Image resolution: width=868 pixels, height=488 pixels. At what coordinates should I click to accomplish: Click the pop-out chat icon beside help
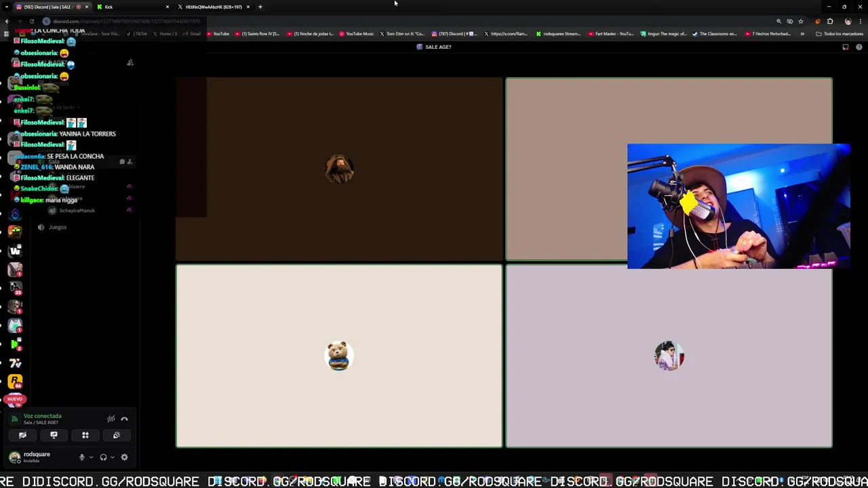(846, 47)
